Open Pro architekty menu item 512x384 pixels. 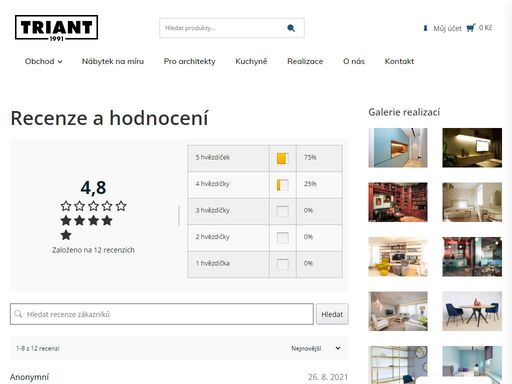[190, 61]
